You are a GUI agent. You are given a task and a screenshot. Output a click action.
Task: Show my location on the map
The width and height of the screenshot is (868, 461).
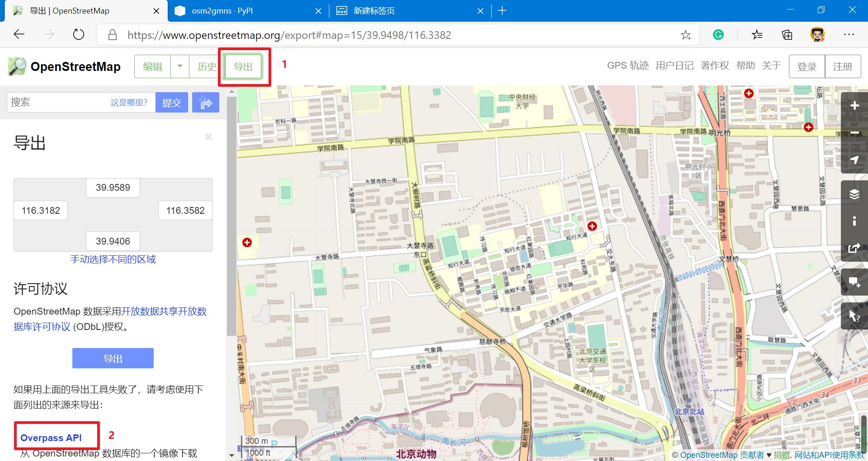click(854, 160)
